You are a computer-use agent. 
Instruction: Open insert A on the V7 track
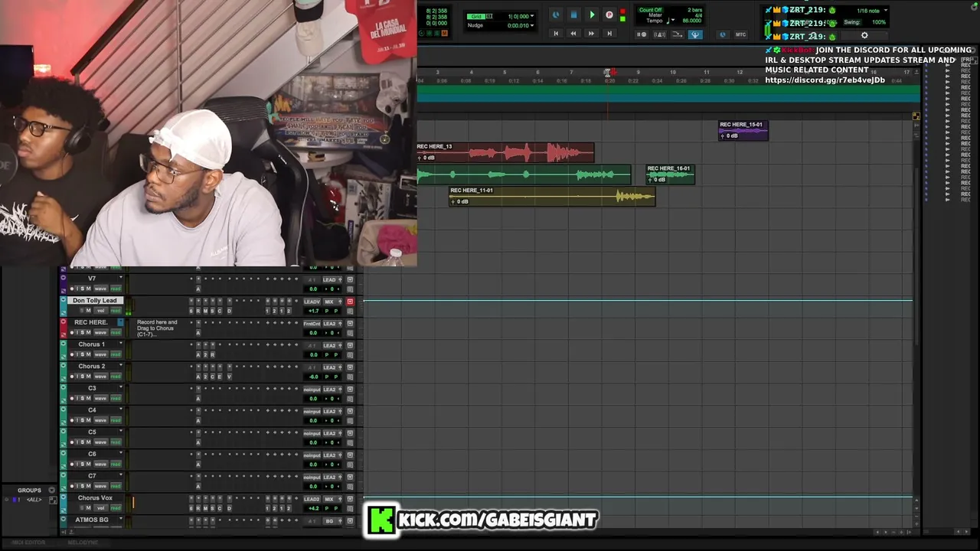click(198, 289)
